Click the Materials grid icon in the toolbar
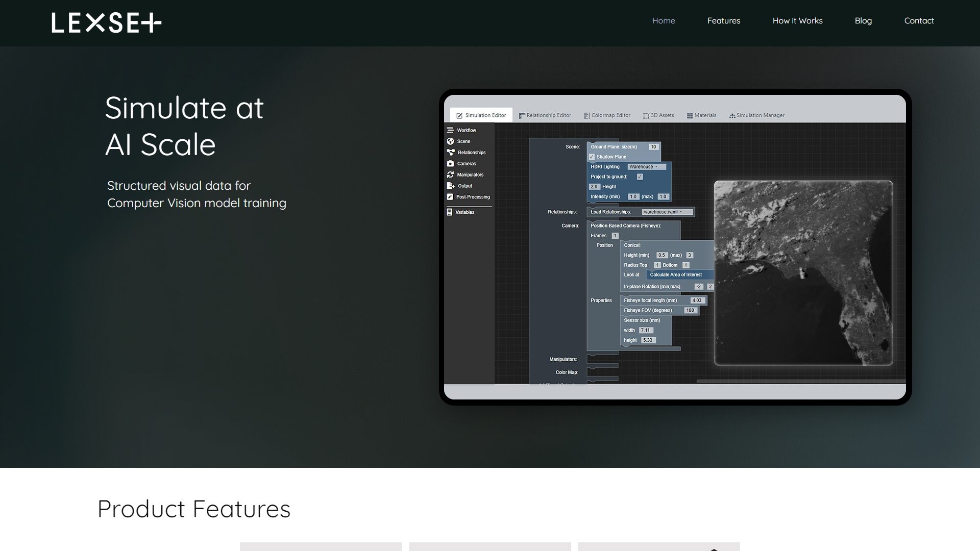Viewport: 980px width, 551px height. click(690, 115)
